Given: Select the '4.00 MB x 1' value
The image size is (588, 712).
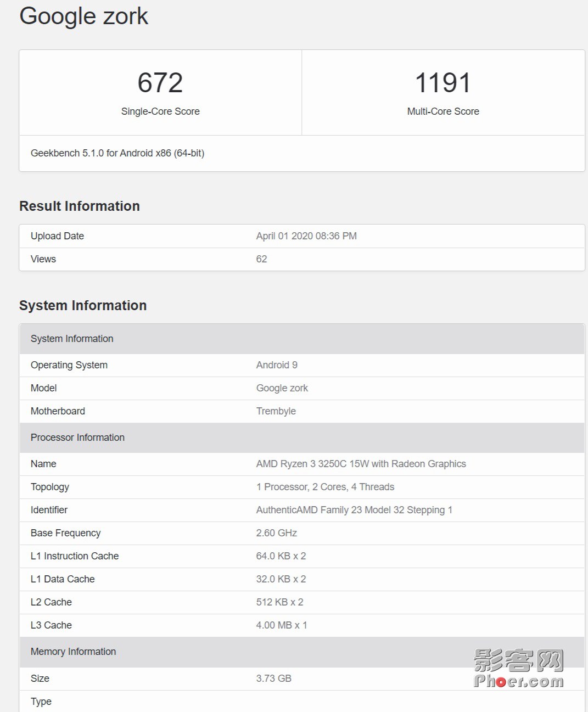Looking at the screenshot, I should [282, 625].
